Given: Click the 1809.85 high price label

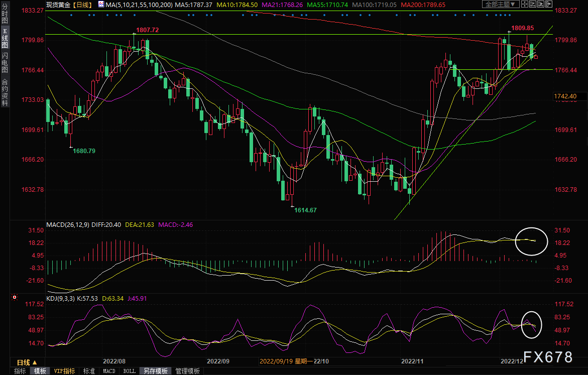Looking at the screenshot, I should (x=522, y=28).
